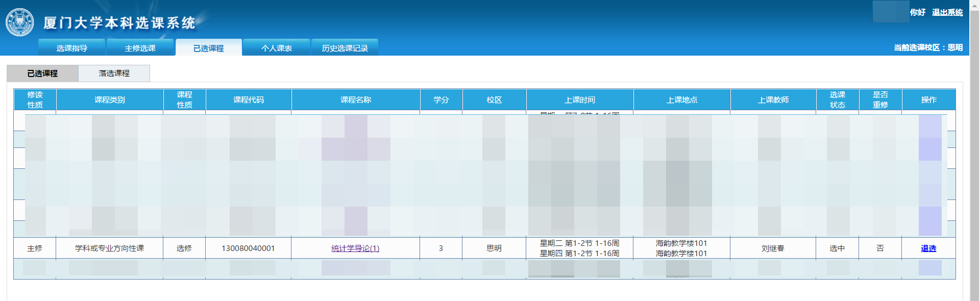The width and height of the screenshot is (980, 301).
Task: Select the 已选课程 top navigation tab
Action: point(209,47)
